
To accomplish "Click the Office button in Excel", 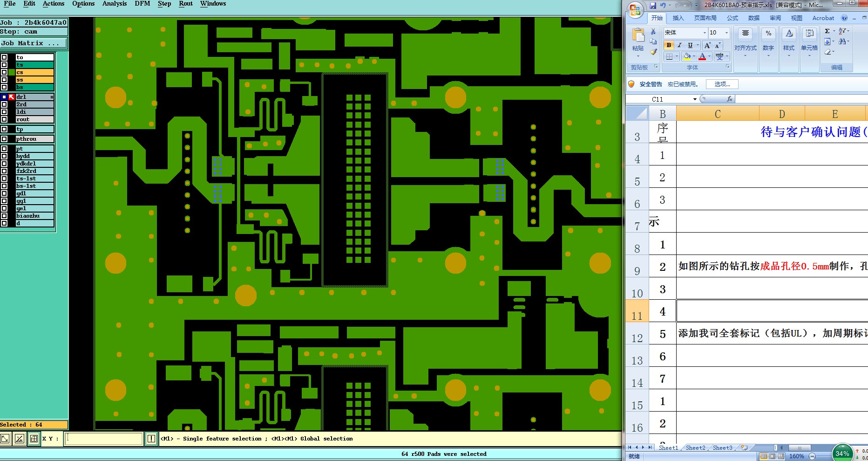I will point(635,10).
